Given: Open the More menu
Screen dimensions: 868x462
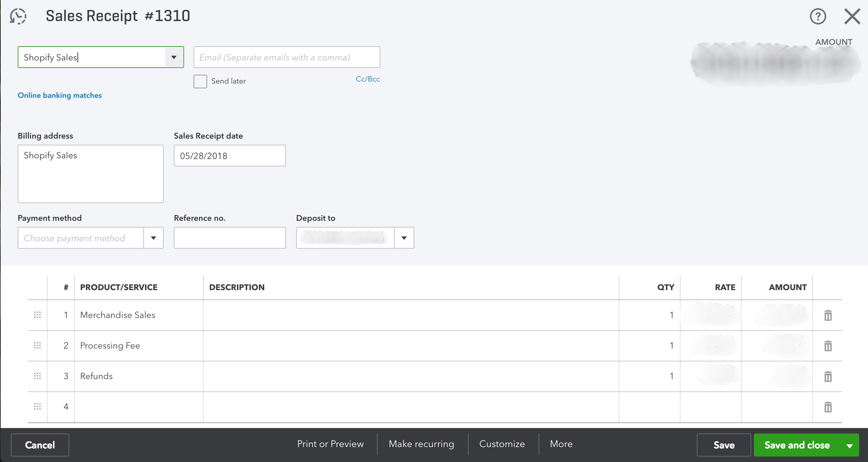Looking at the screenshot, I should point(561,444).
